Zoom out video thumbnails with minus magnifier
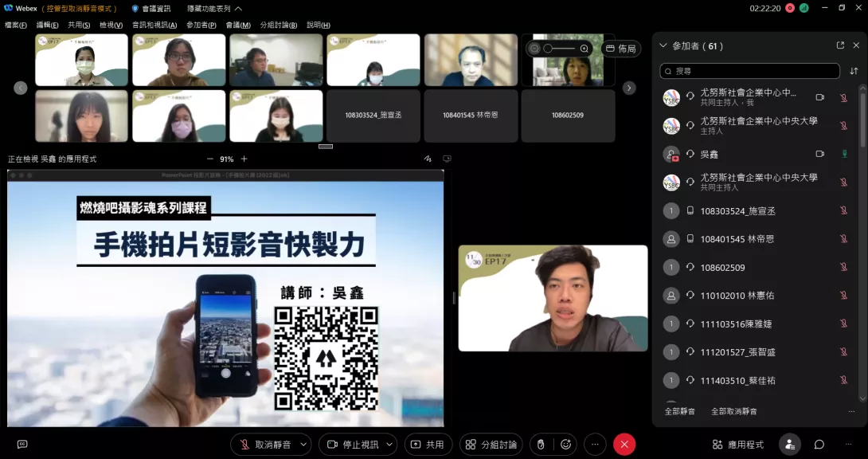Screen dimensions: 868x459 pyautogui.click(x=534, y=49)
